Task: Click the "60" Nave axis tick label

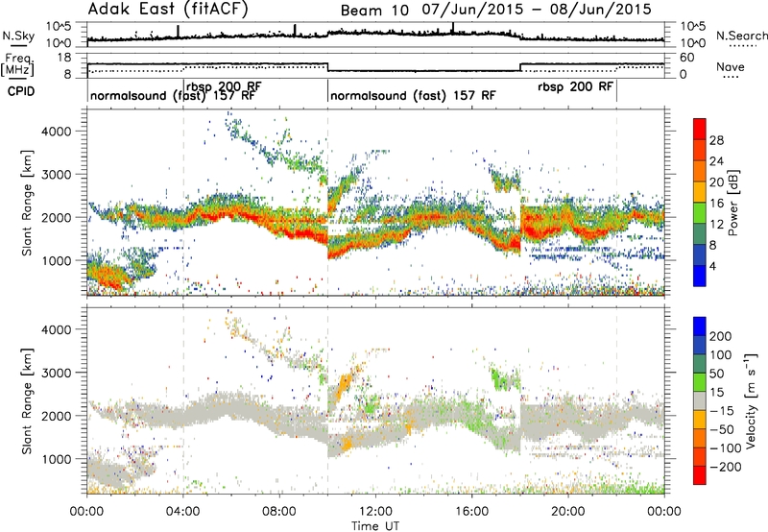Action: [x=687, y=58]
